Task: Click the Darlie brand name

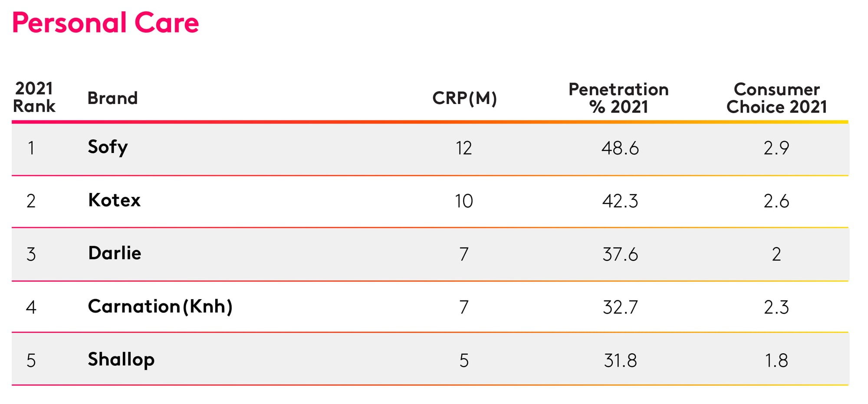Action: tap(115, 253)
